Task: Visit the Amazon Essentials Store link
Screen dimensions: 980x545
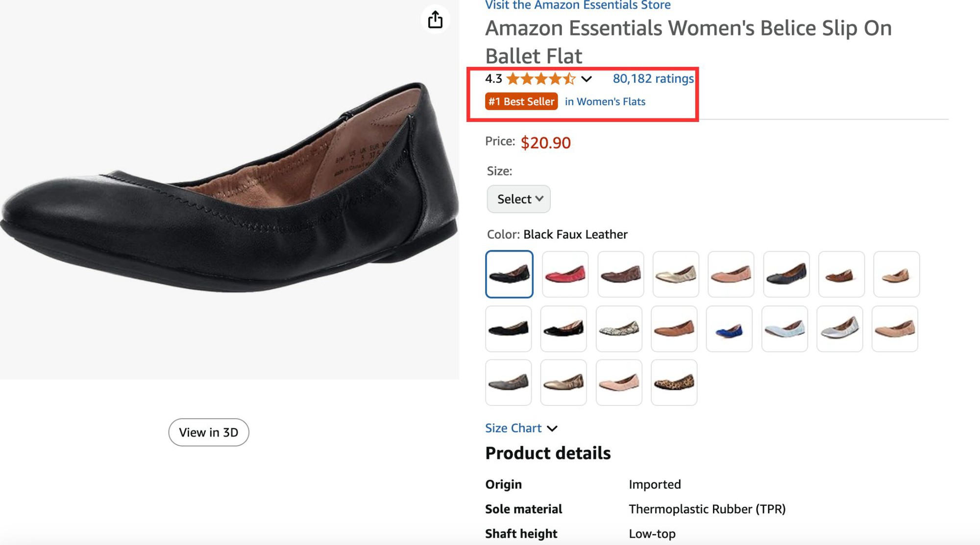Action: point(578,5)
